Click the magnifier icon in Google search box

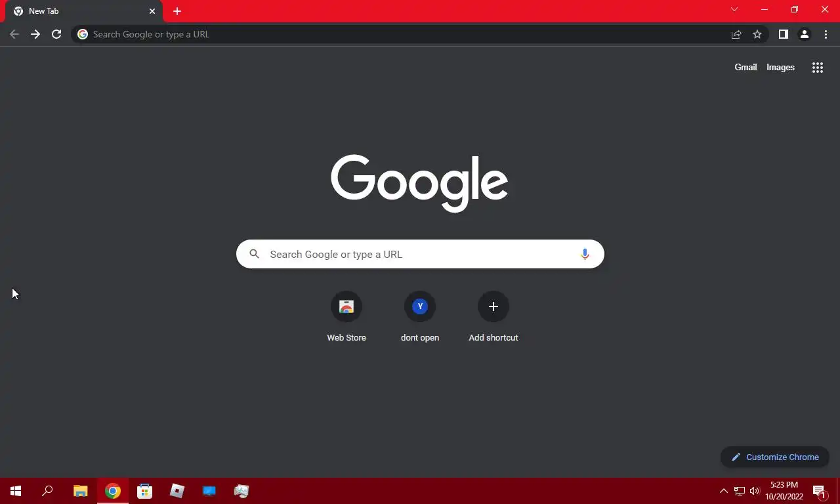(255, 254)
